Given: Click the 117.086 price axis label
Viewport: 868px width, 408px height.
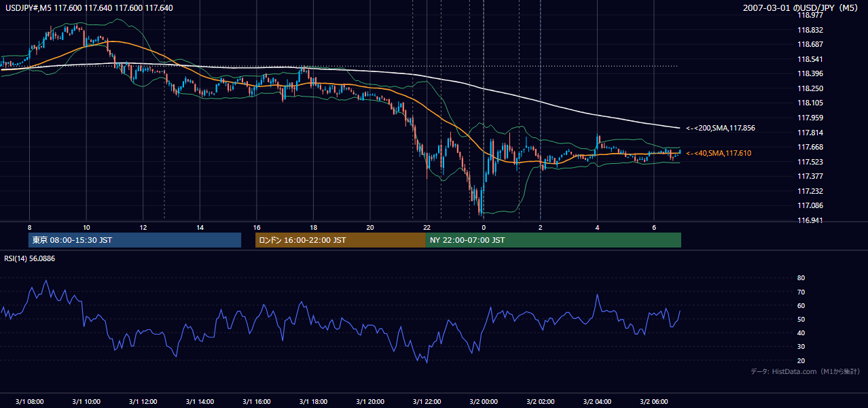Looking at the screenshot, I should tap(810, 205).
